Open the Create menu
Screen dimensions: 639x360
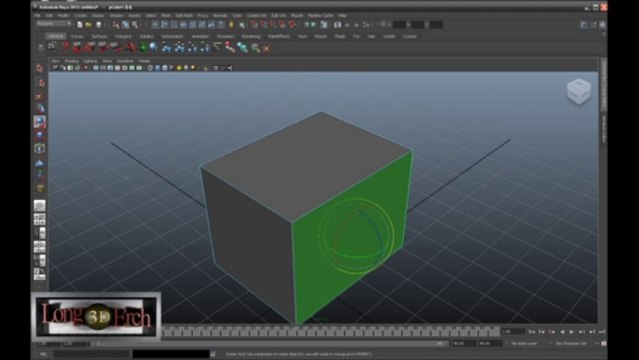[80, 15]
